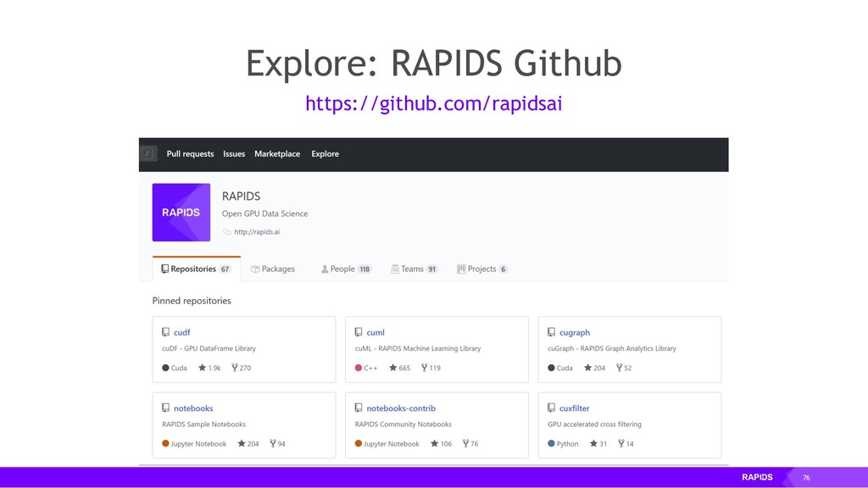868x488 pixels.
Task: Switch to the Projects tab
Action: click(482, 269)
